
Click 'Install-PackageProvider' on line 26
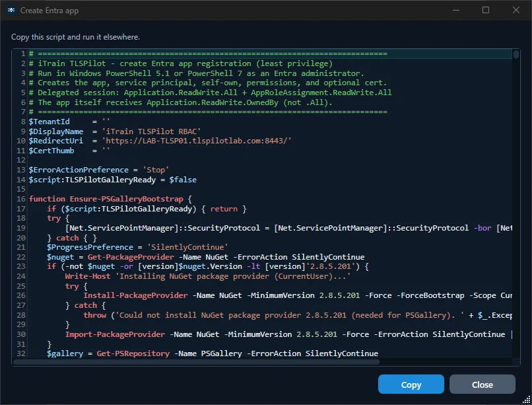[x=135, y=296]
